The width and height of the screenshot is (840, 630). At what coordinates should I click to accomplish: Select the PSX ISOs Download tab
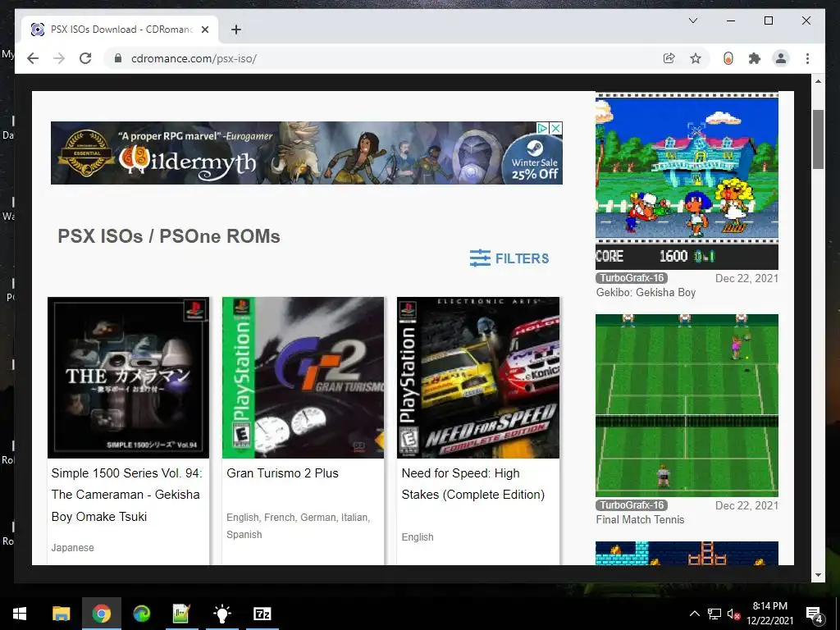coord(120,30)
